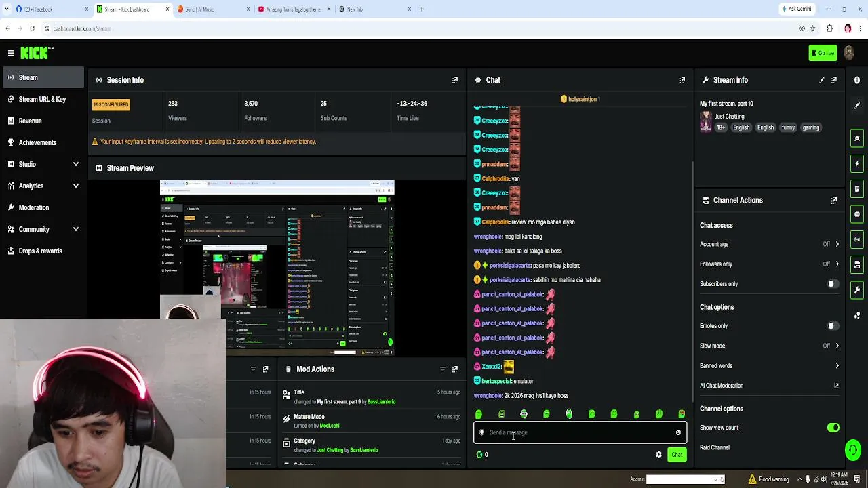The image size is (868, 488).
Task: Open the Flood warning taskbar alert
Action: (x=769, y=479)
